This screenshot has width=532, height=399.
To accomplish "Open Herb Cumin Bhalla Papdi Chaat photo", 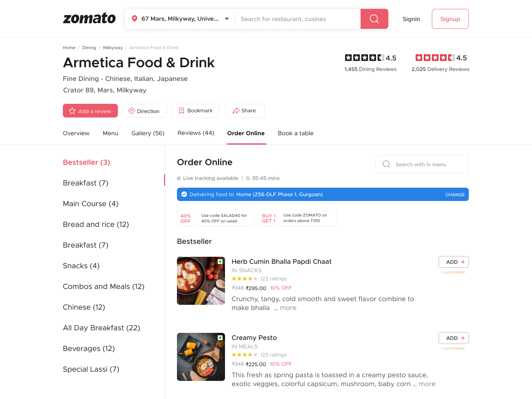I will point(201,281).
